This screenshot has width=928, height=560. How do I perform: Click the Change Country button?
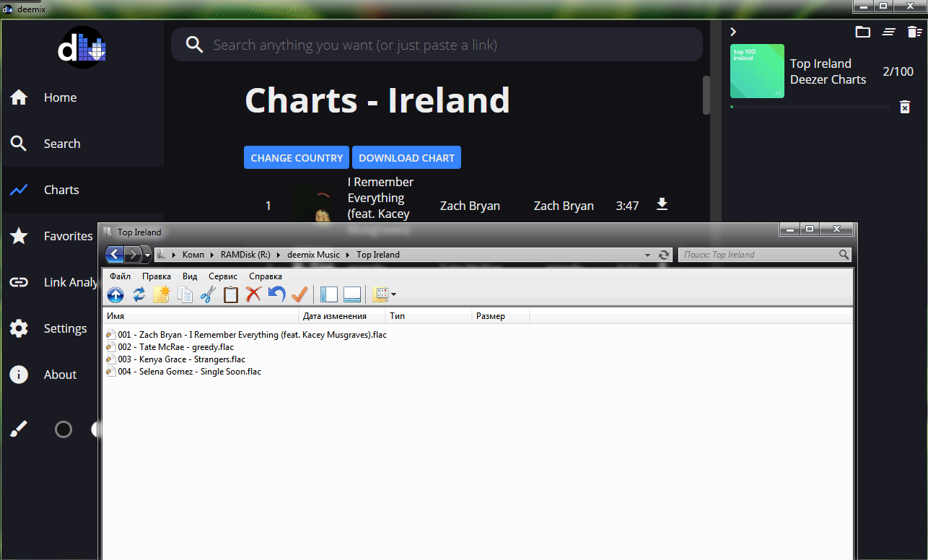point(297,157)
